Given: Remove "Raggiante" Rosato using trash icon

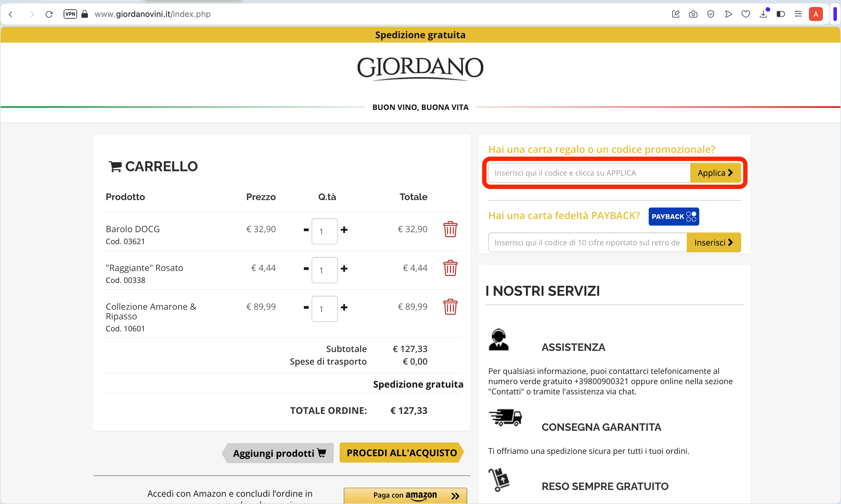Looking at the screenshot, I should tap(450, 268).
